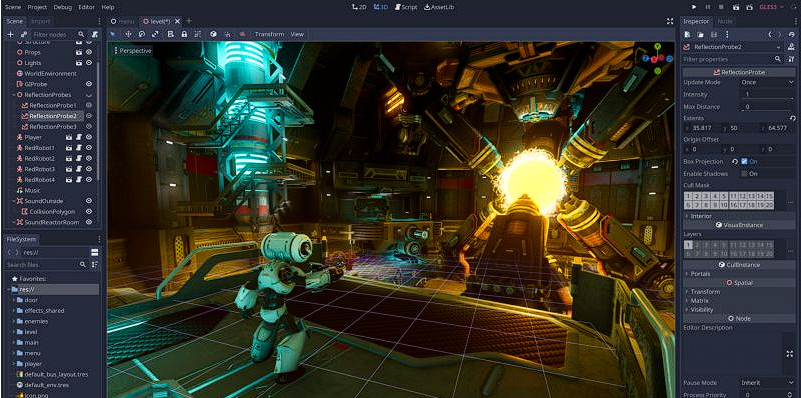Select the Rotate mode tool in toolbar
801x398 pixels.
point(142,34)
